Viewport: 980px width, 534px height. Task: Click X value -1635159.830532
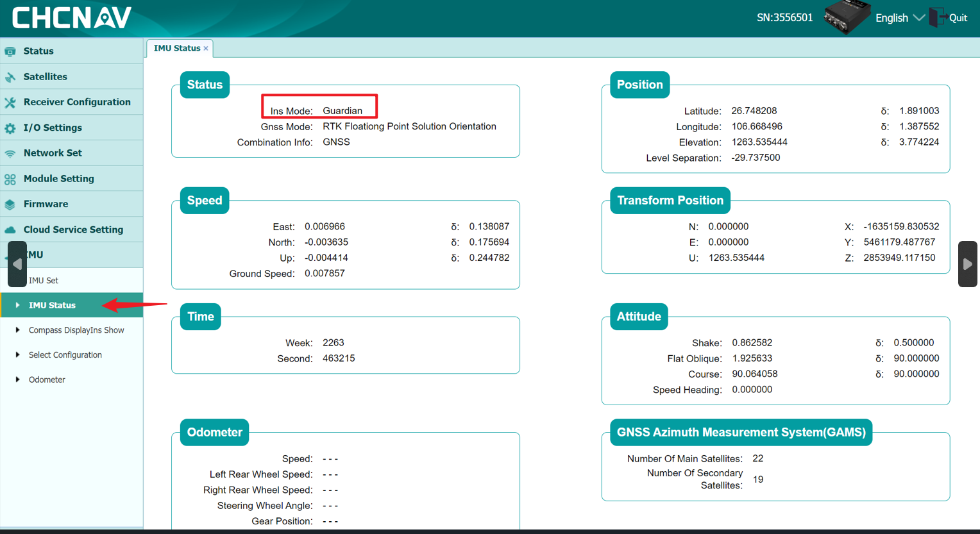tap(901, 226)
